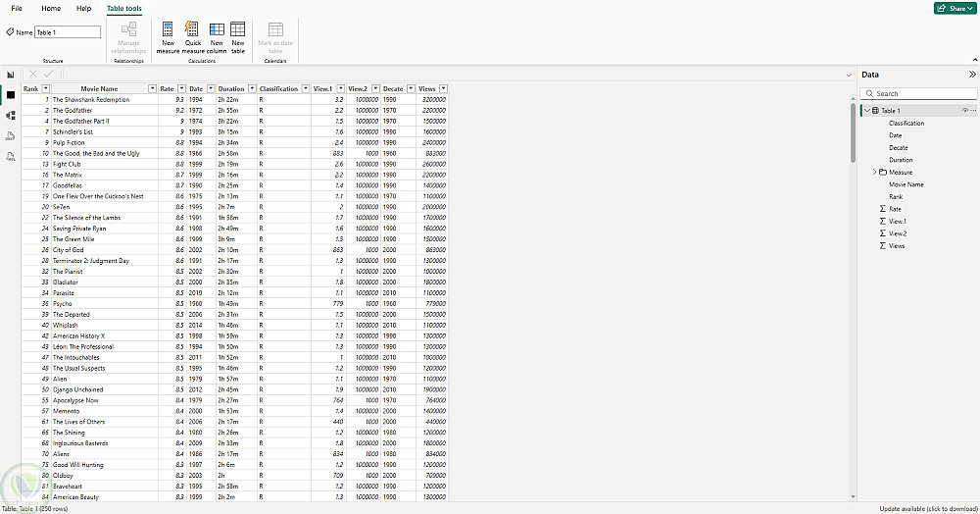Click the Pulp Fiction cell

coord(105,142)
